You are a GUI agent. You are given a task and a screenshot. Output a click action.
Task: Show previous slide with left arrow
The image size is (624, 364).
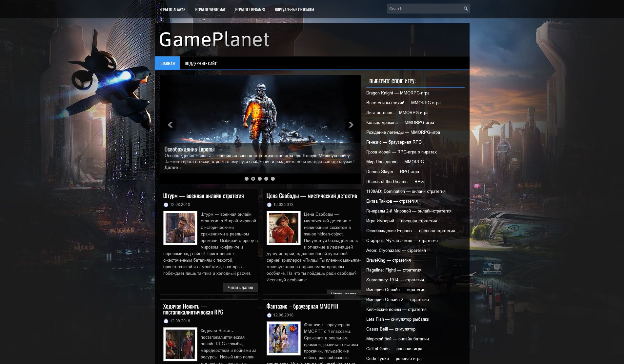coord(170,125)
